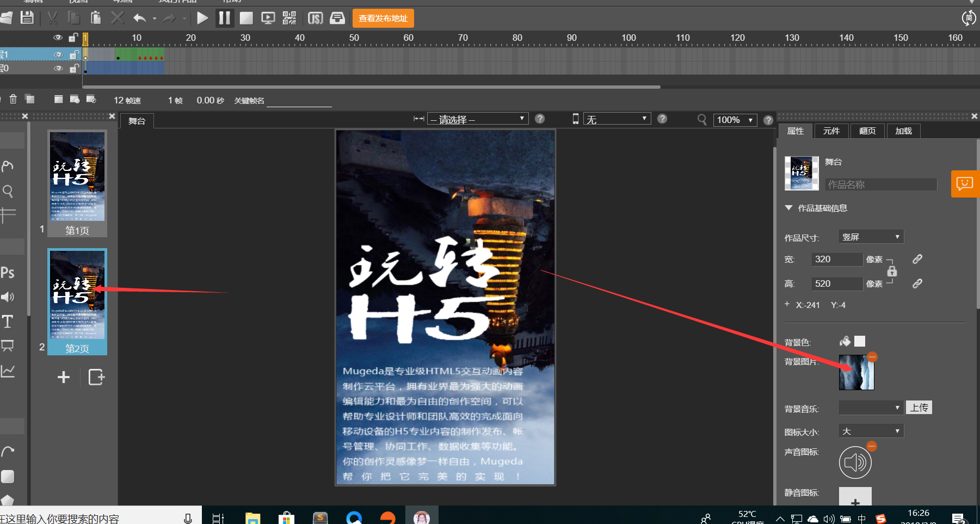The width and height of the screenshot is (980, 524).
Task: Select the zoom magnifier tool in the toolbox
Action: (8, 191)
